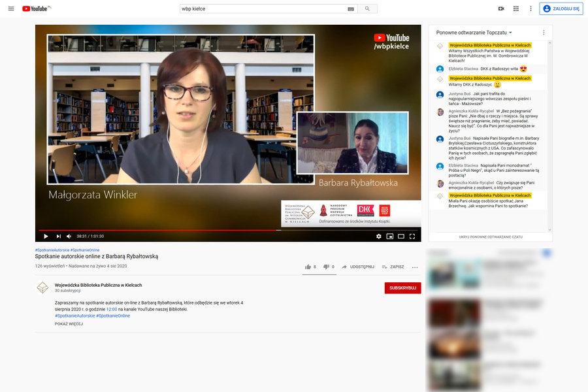This screenshot has height=392, width=588.
Task: Open #SpotkanieOnline hashtag above the title
Action: tap(85, 250)
